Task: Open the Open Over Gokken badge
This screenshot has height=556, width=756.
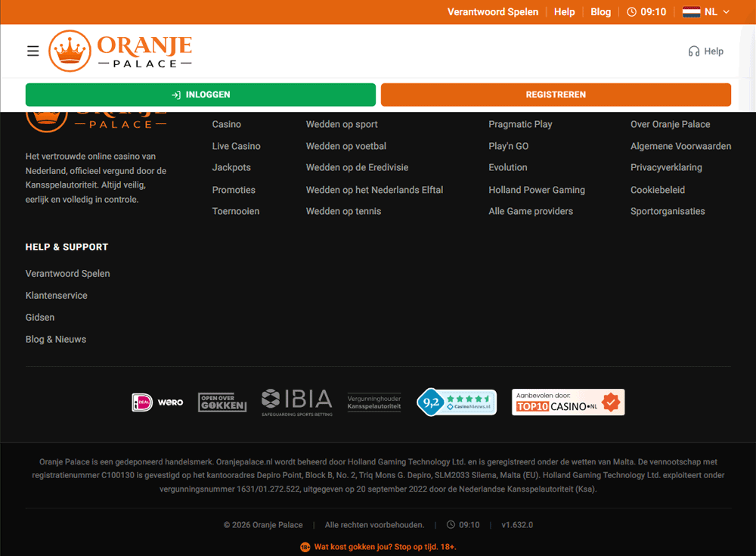Action: tap(222, 402)
